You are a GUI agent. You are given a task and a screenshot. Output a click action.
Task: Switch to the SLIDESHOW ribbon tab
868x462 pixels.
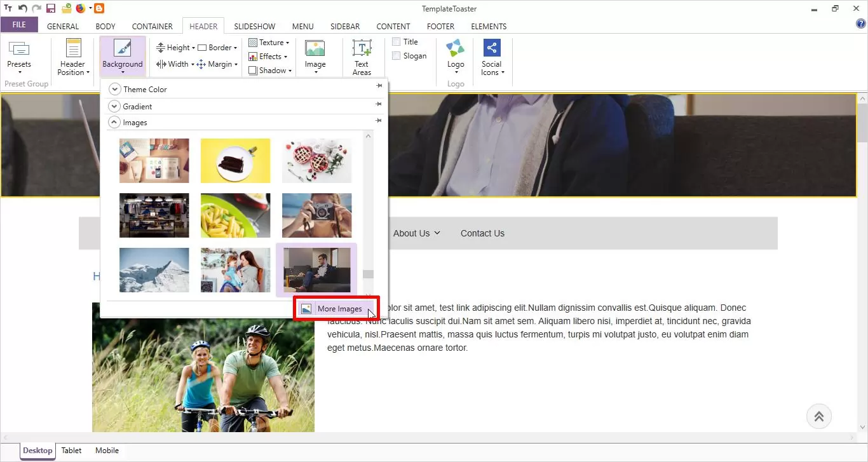254,26
